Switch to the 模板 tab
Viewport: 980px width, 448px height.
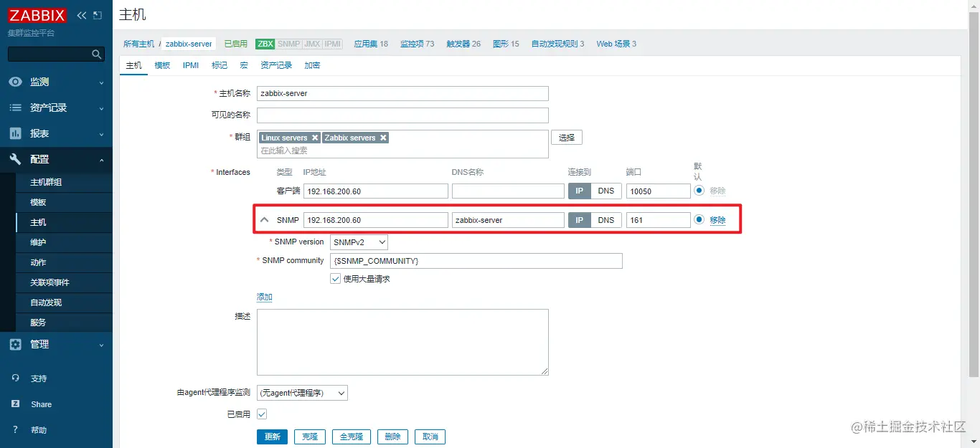pyautogui.click(x=162, y=65)
